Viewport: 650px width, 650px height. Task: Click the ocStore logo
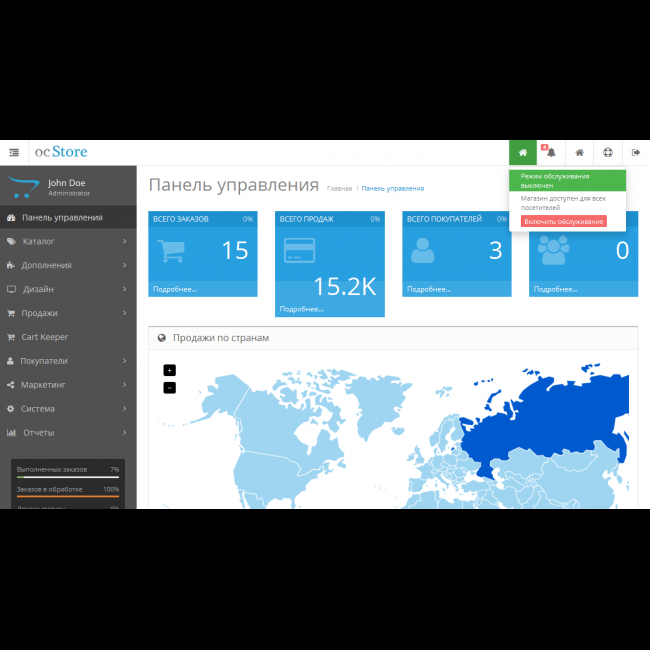[x=61, y=153]
